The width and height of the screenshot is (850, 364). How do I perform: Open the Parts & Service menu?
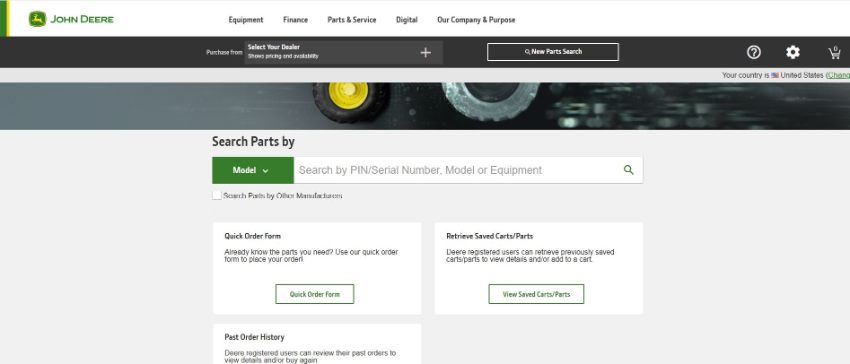click(352, 20)
